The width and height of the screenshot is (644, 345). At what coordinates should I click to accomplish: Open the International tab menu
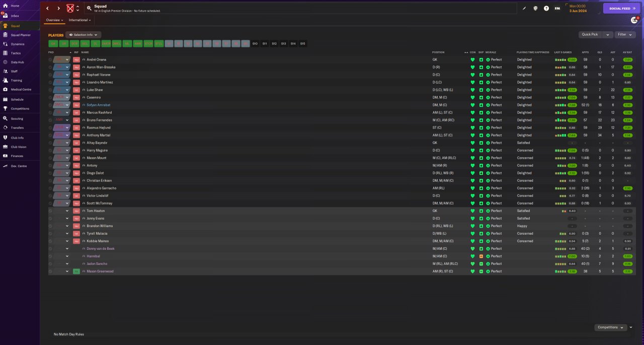pyautogui.click(x=79, y=20)
